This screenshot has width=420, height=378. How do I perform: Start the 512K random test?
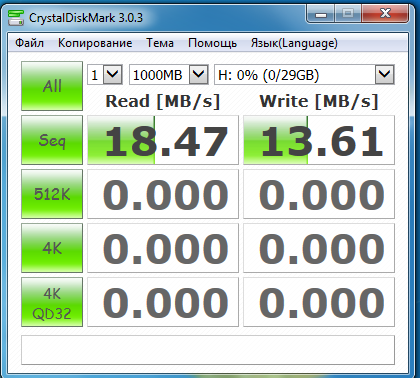click(x=52, y=194)
